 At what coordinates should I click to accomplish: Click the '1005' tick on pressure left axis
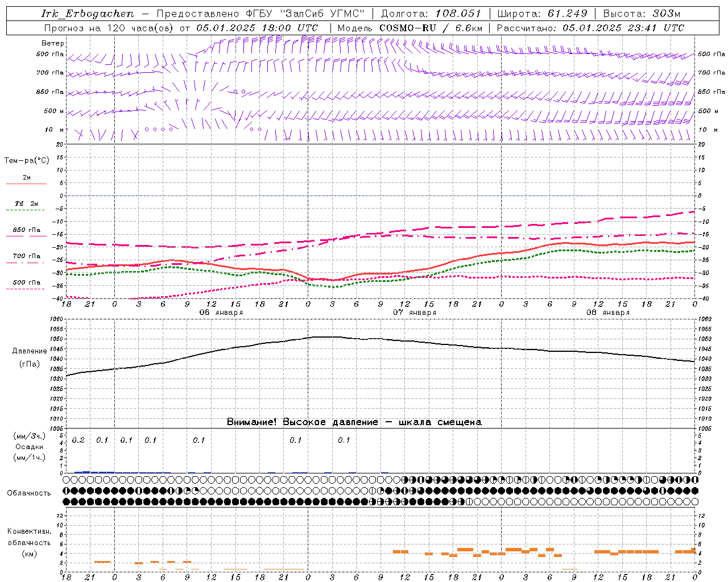click(x=57, y=428)
